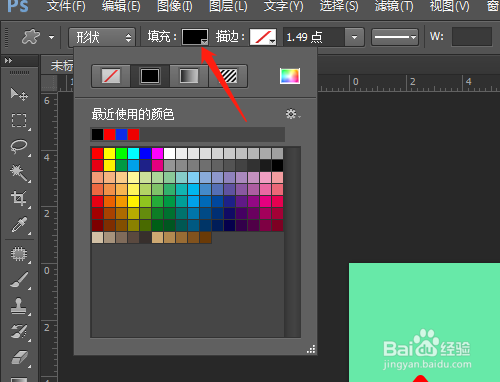Open the 形状 tool mode dropdown
500x382 pixels.
(102, 37)
